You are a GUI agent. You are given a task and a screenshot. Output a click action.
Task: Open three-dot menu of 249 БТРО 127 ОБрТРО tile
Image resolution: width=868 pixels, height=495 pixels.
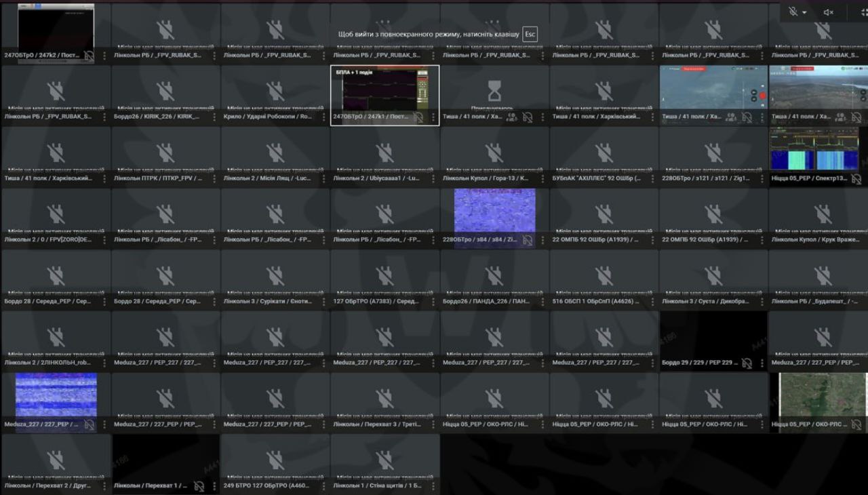(x=323, y=486)
